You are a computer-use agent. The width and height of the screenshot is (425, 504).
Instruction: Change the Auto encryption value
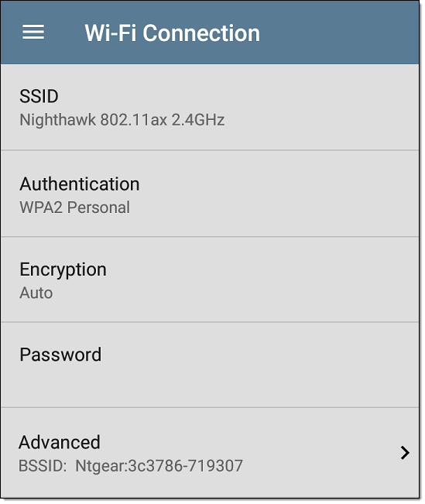tap(36, 293)
